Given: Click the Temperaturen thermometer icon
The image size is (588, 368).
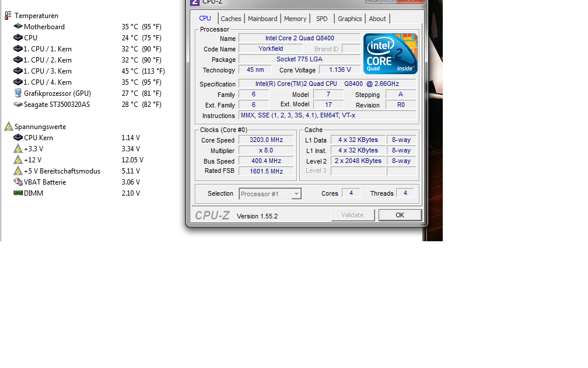Looking at the screenshot, I should [x=8, y=15].
